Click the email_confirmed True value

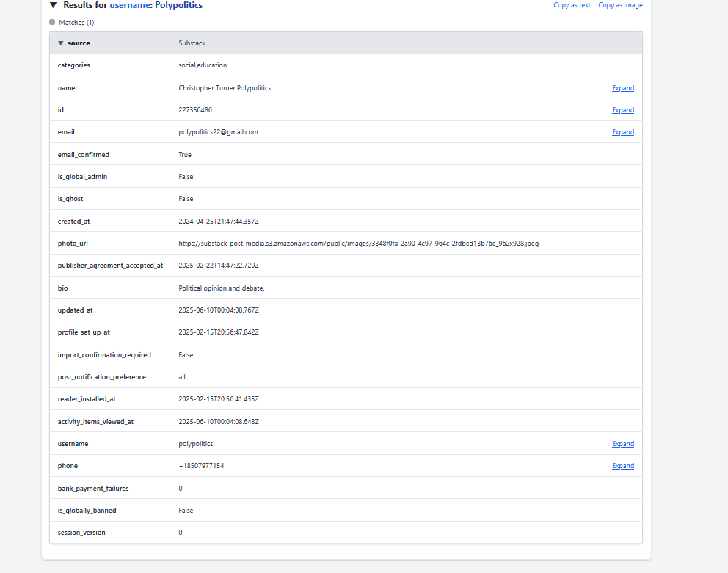coord(185,155)
